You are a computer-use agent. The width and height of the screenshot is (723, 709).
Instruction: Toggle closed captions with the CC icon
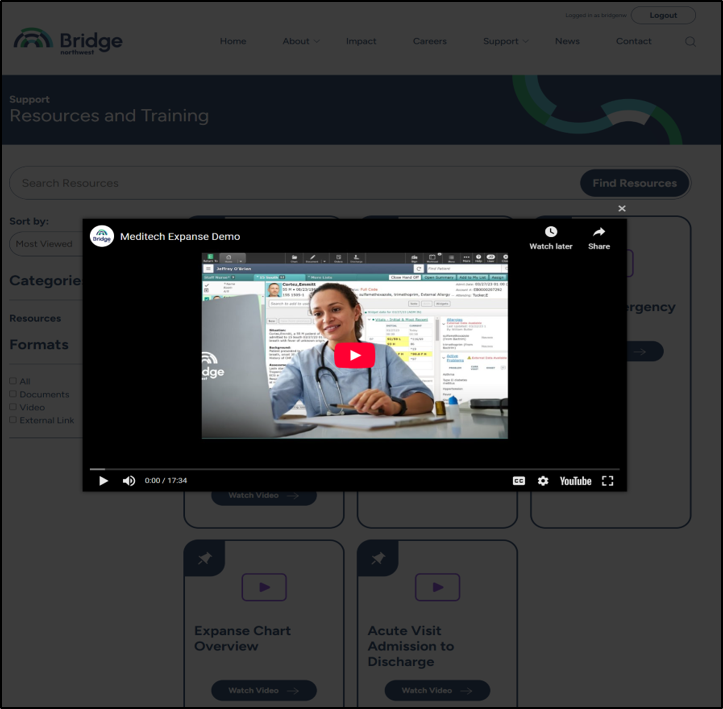519,481
